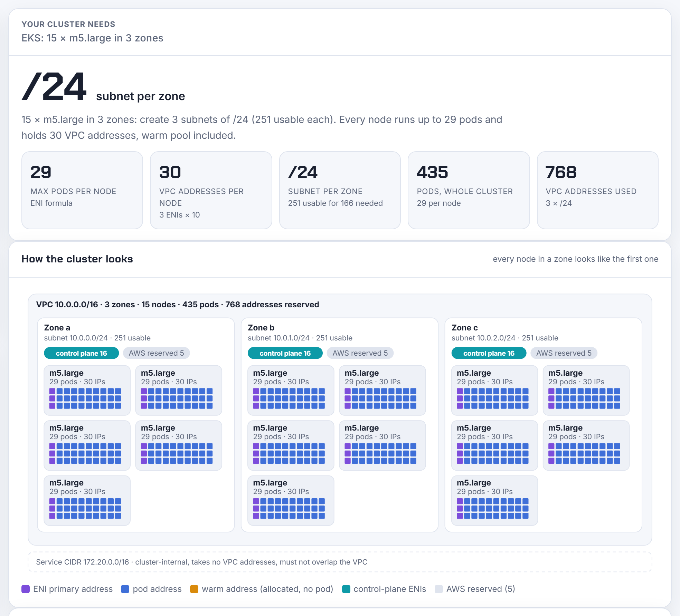The image size is (680, 616).
Task: Click the '3 × /24' text
Action: 559,203
